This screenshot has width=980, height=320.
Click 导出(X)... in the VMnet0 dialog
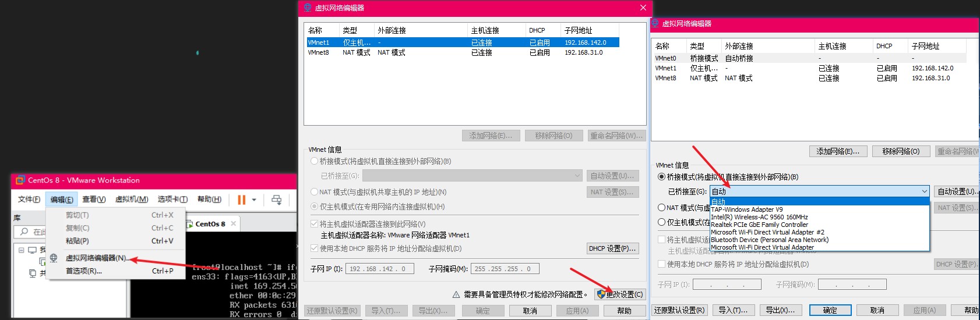781,311
